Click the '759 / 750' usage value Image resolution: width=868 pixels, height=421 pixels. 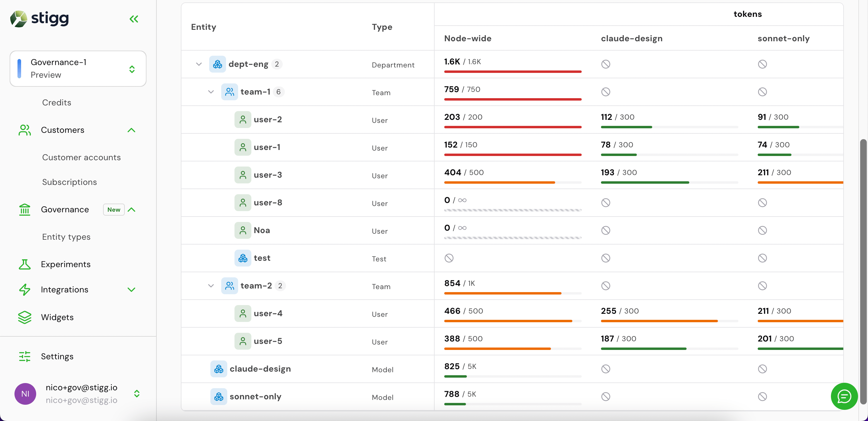(x=462, y=89)
